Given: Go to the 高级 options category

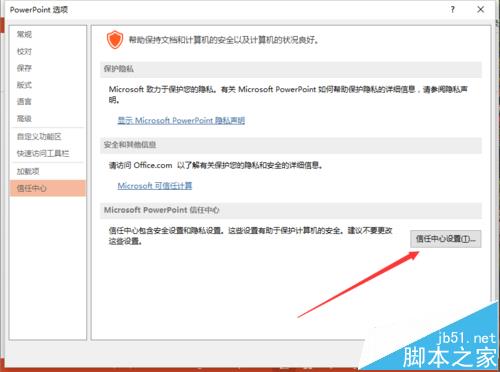Looking at the screenshot, I should coord(24,118).
